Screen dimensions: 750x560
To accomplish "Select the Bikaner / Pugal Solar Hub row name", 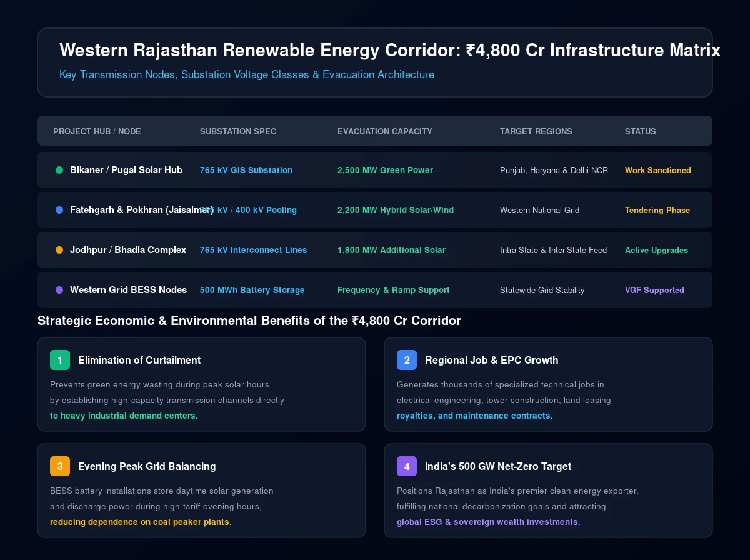I will click(x=126, y=170).
